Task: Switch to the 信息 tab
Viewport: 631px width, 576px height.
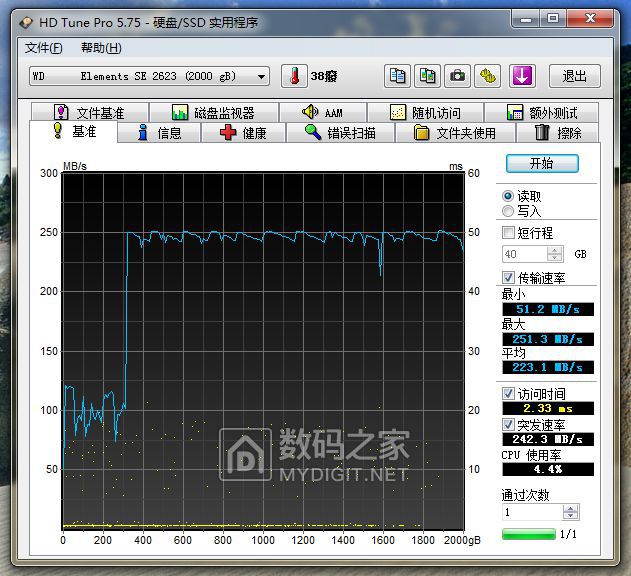Action: pos(159,132)
